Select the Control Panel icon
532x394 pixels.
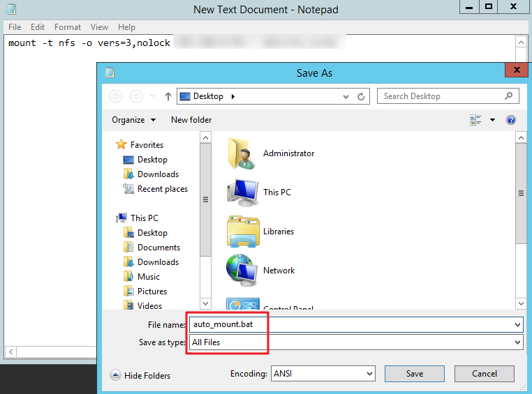(x=243, y=304)
